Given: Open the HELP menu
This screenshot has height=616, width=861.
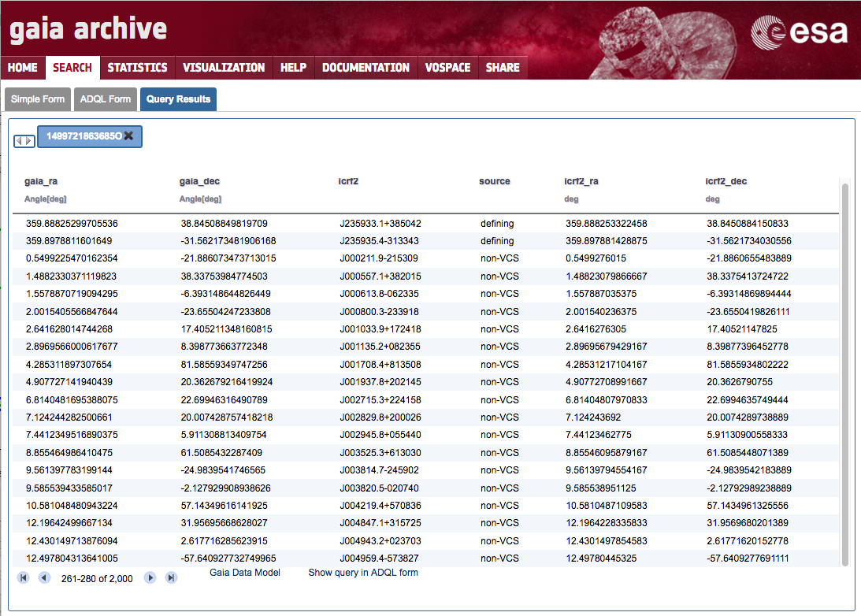Looking at the screenshot, I should (x=293, y=68).
